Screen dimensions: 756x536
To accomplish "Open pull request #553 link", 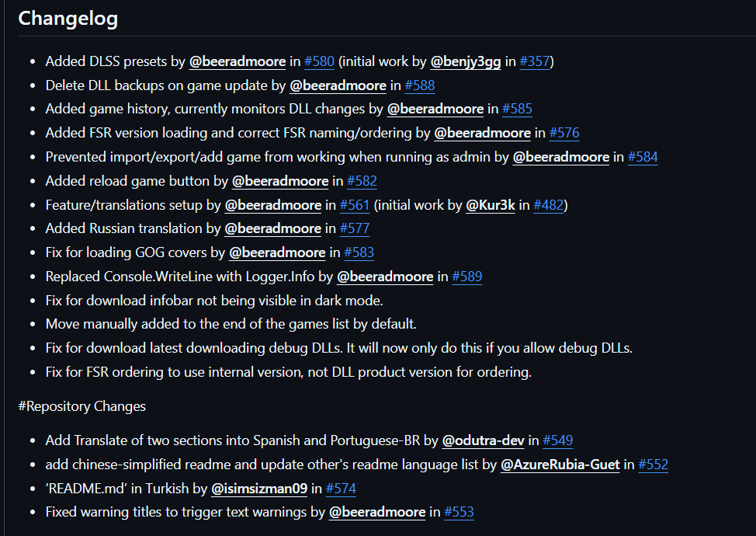I will coord(459,512).
